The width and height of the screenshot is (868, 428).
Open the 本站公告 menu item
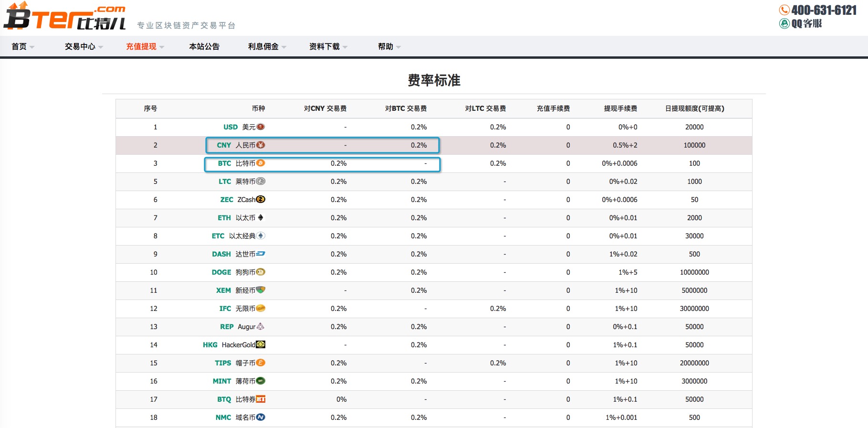coord(204,46)
